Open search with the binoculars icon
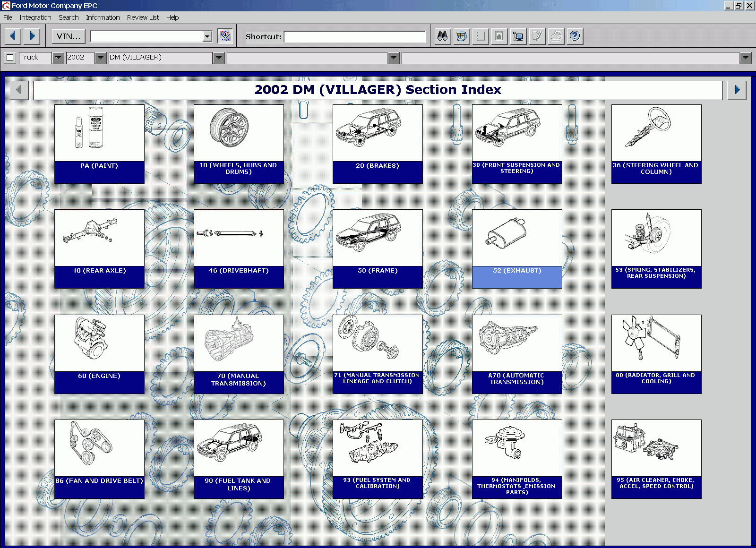This screenshot has width=756, height=548. point(443,36)
